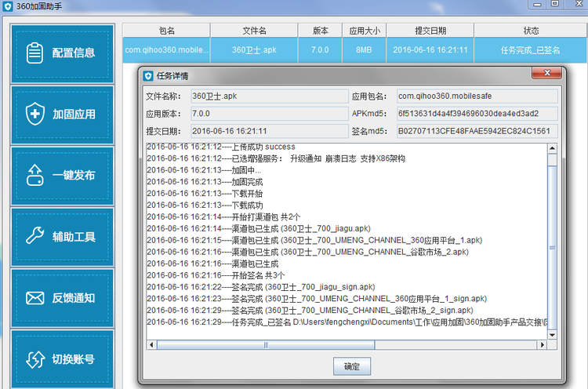Click the vertical scrollbar thumb in log
Viewport: 588px width, 389px height.
[552, 248]
